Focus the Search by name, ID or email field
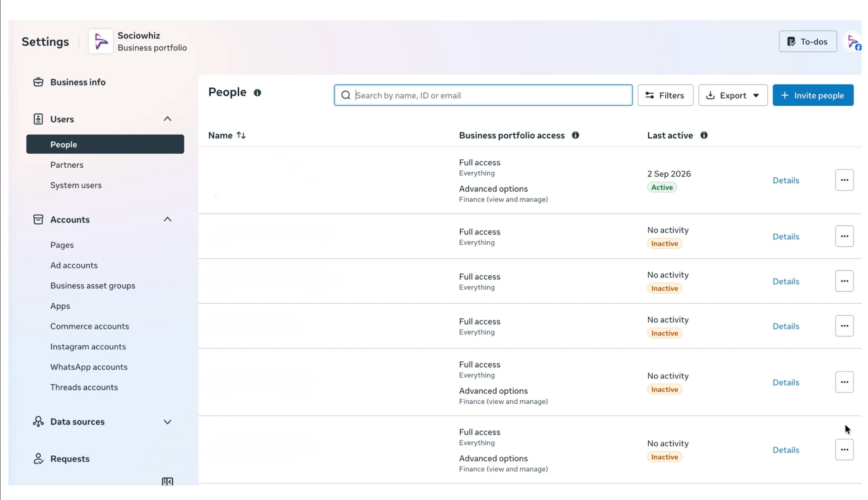Image resolution: width=868 pixels, height=500 pixels. coord(483,95)
